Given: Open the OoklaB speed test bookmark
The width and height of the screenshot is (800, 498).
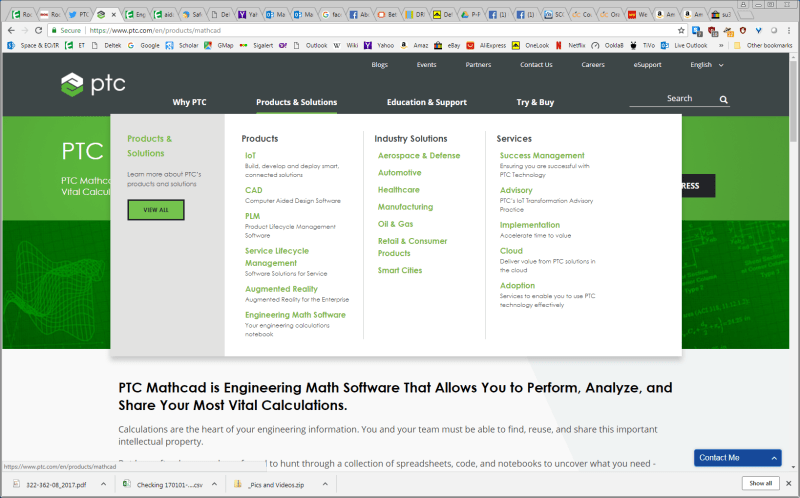Looking at the screenshot, I should tap(608, 45).
